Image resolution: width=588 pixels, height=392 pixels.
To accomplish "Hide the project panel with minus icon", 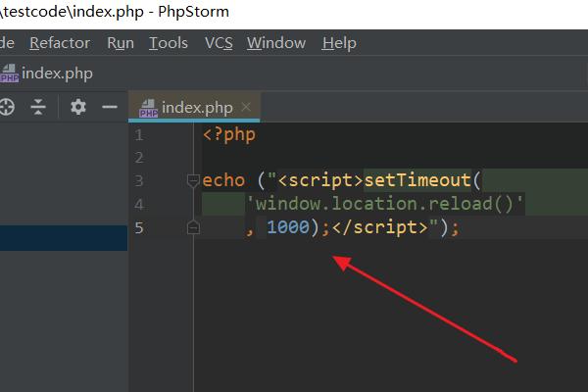I will pyautogui.click(x=110, y=107).
